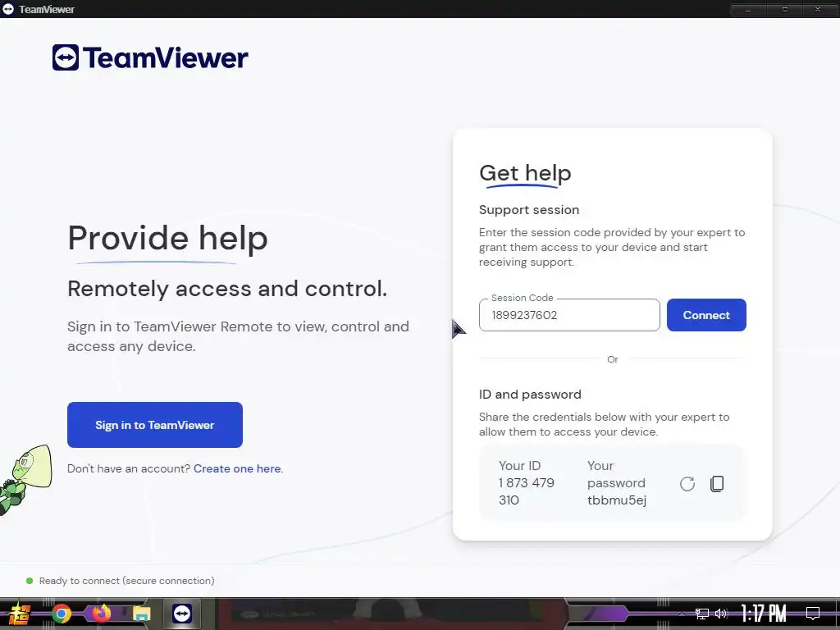
Task: Copy the ID and password credentials
Action: click(x=717, y=484)
